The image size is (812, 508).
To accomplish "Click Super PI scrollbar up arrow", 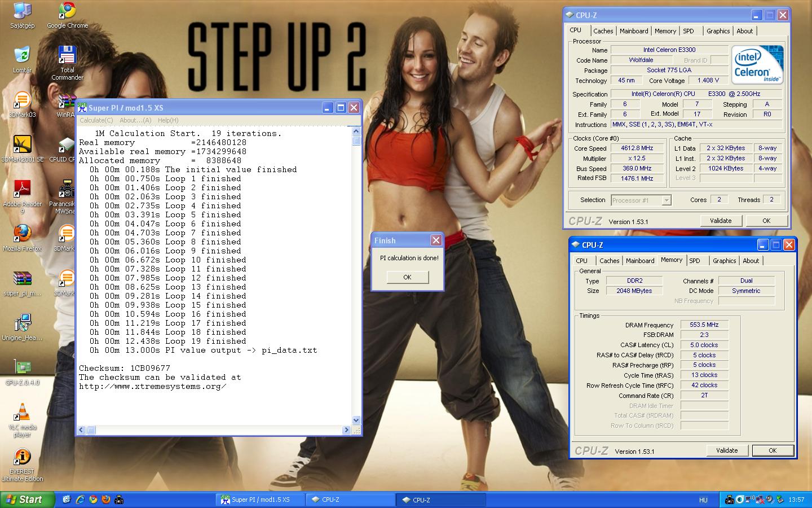I will [x=356, y=132].
